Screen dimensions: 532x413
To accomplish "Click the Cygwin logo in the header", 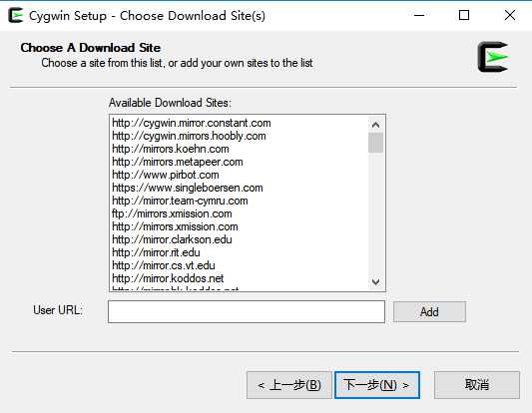I will tap(493, 57).
